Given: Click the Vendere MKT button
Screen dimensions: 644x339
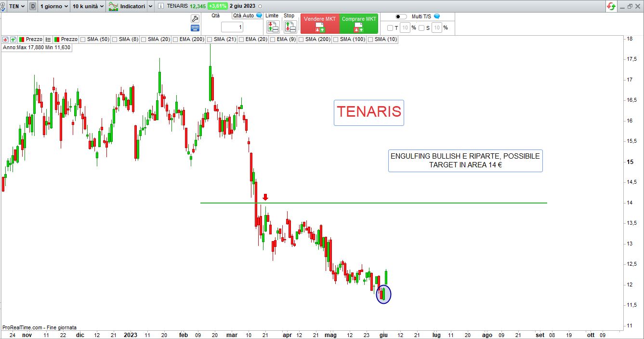Looking at the screenshot, I should pyautogui.click(x=320, y=24).
